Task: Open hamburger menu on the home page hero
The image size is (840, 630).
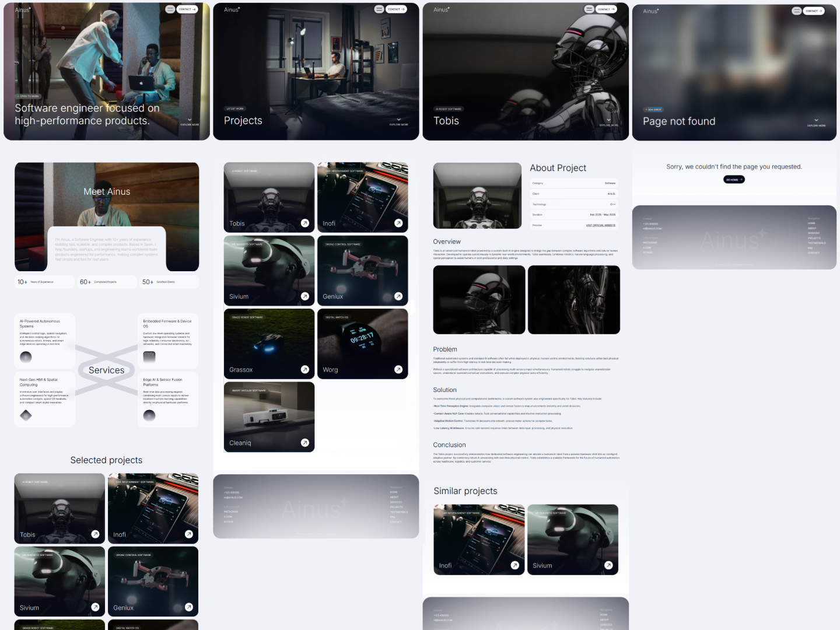Action: (170, 9)
